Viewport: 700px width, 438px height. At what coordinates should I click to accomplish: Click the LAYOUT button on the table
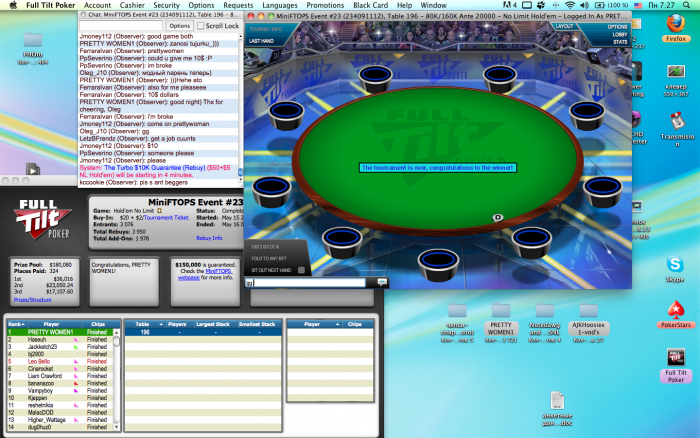(x=564, y=26)
